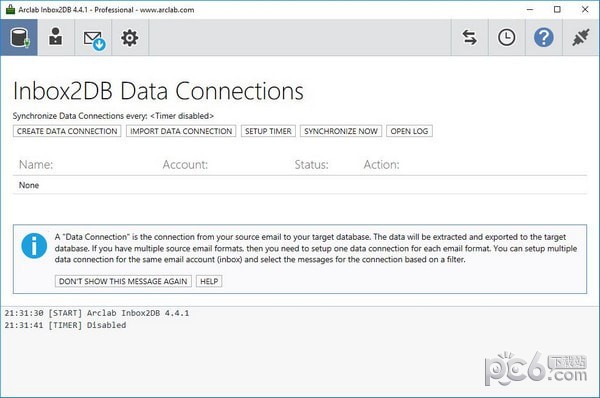Click the HELP button in info box
This screenshot has height=398, width=600.
(209, 281)
